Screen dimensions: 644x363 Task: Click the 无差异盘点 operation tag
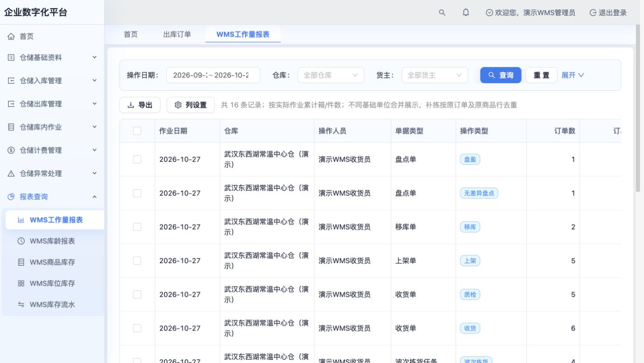(x=479, y=193)
